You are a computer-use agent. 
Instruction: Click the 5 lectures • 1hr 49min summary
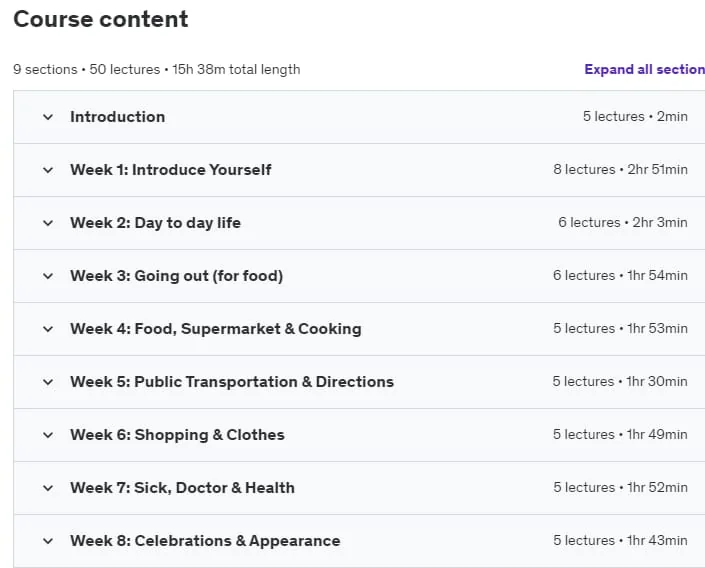620,434
